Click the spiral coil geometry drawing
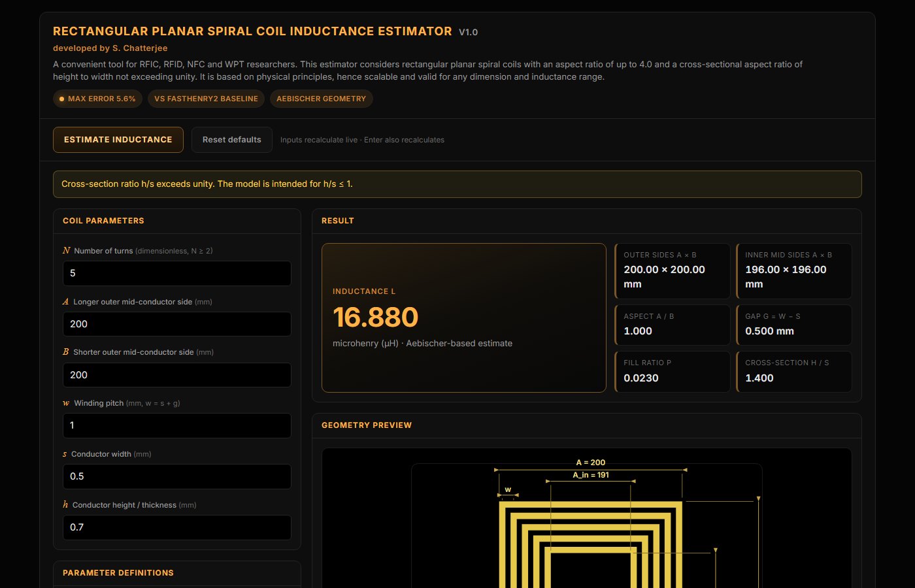The width and height of the screenshot is (915, 588). 590,544
